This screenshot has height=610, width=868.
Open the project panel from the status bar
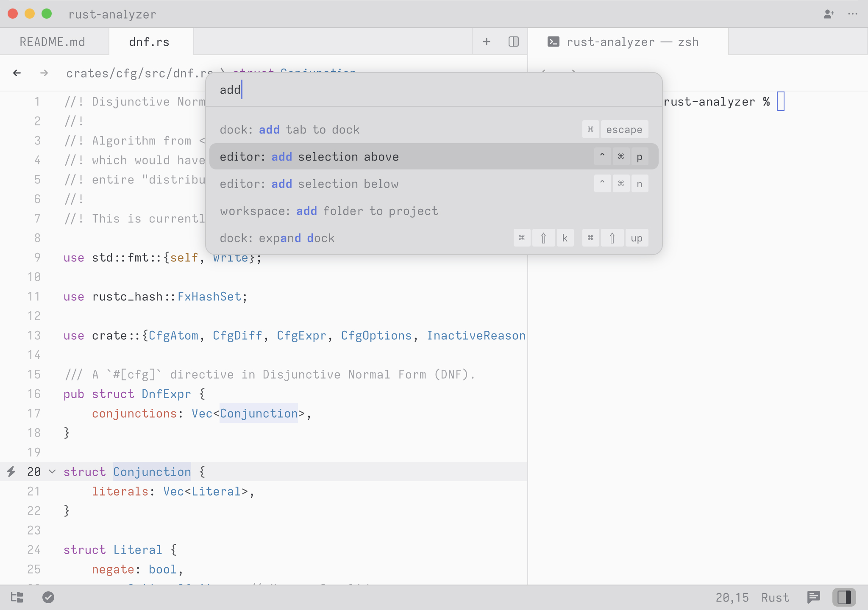(17, 597)
